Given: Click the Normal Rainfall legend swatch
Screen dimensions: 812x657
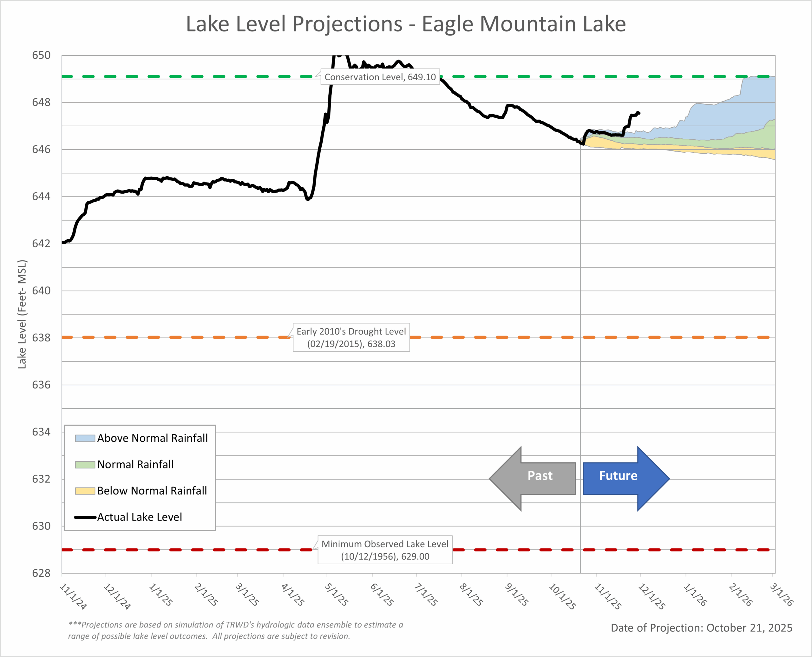Looking at the screenshot, I should pos(85,465).
